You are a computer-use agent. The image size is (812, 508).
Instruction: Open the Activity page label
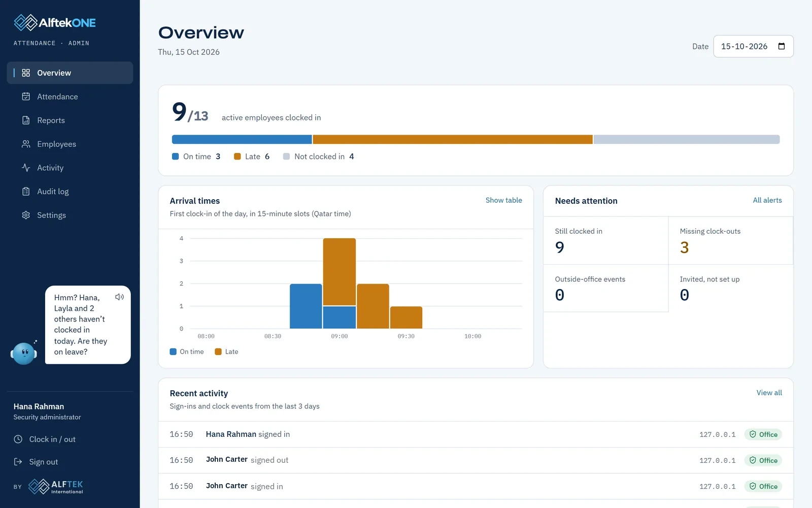coord(50,168)
